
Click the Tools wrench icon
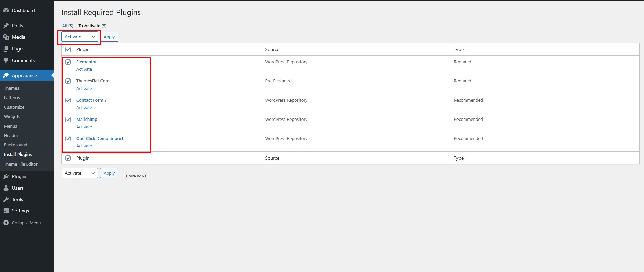click(6, 199)
